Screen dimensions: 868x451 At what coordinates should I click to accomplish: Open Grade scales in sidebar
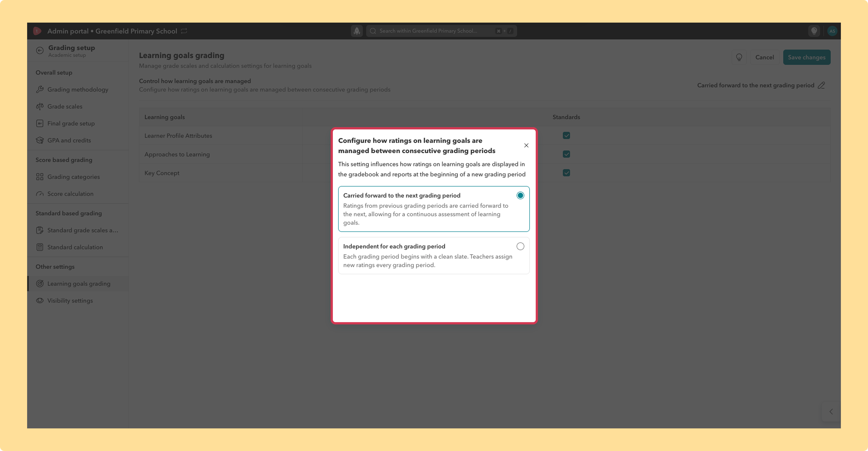pyautogui.click(x=78, y=107)
